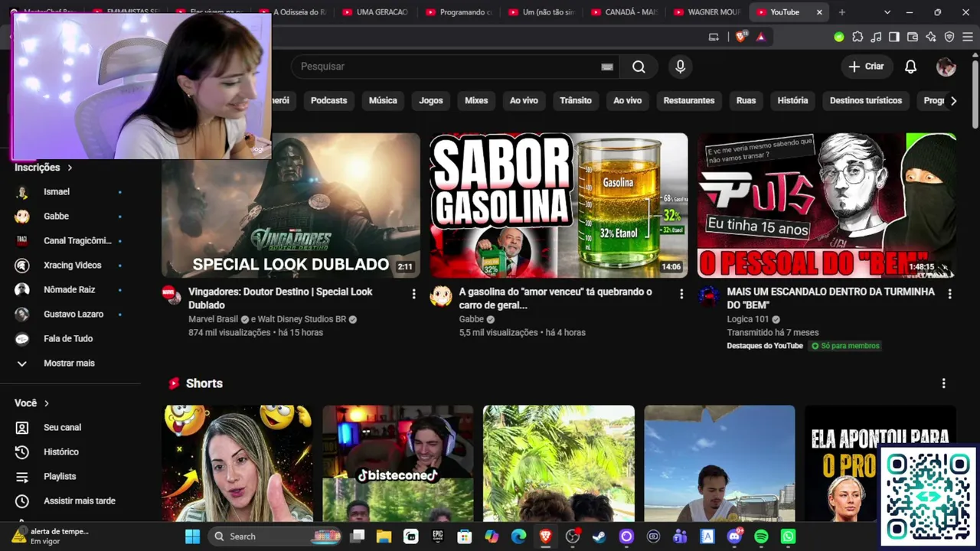Click the YouTube search magnifier button
This screenshot has width=980, height=551.
639,67
